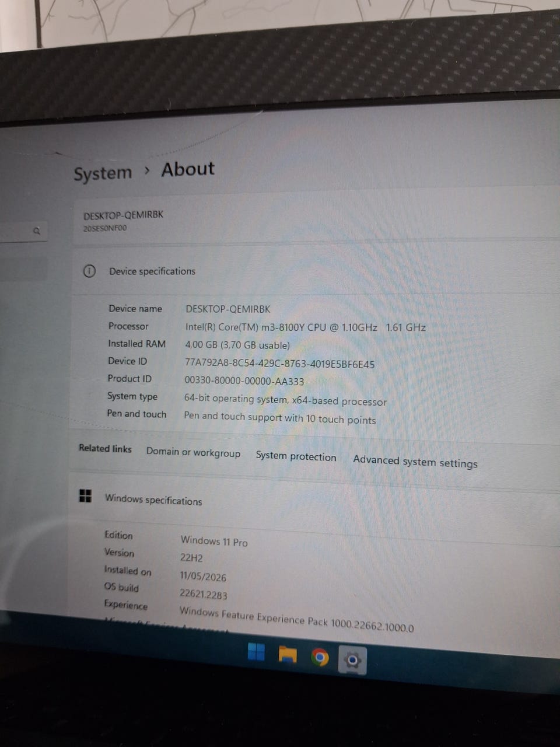Open the Windows Start menu
This screenshot has height=747, width=560.
click(256, 652)
